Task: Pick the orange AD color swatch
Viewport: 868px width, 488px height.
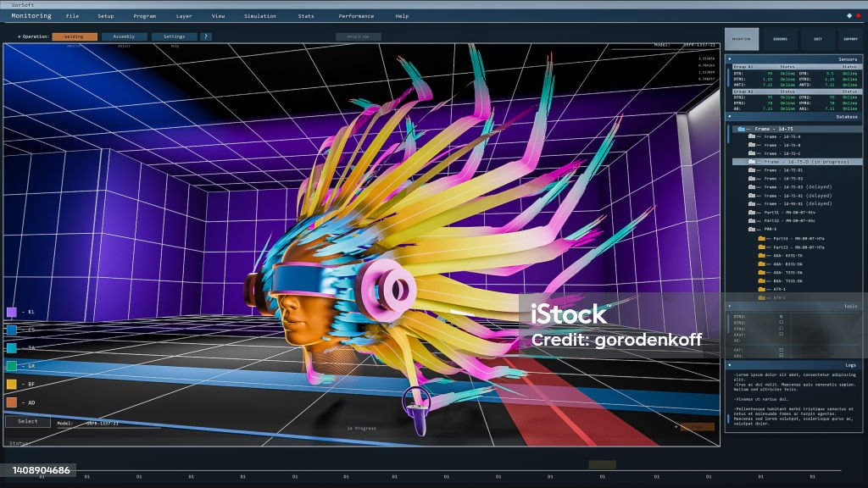Action: pyautogui.click(x=12, y=402)
